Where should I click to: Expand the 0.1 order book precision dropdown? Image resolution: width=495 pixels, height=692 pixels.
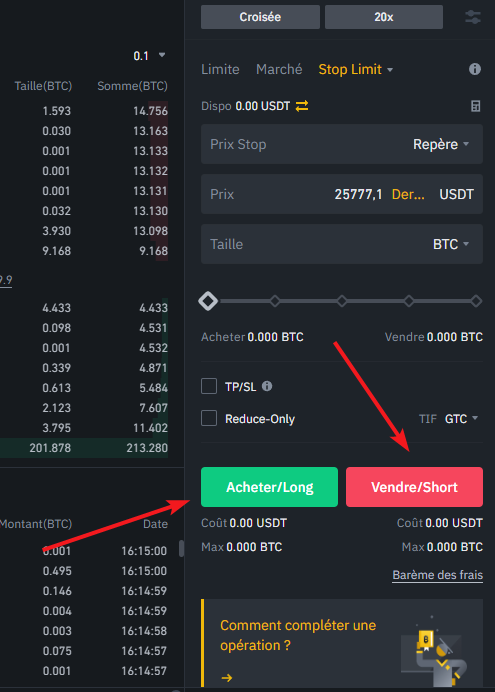point(149,56)
